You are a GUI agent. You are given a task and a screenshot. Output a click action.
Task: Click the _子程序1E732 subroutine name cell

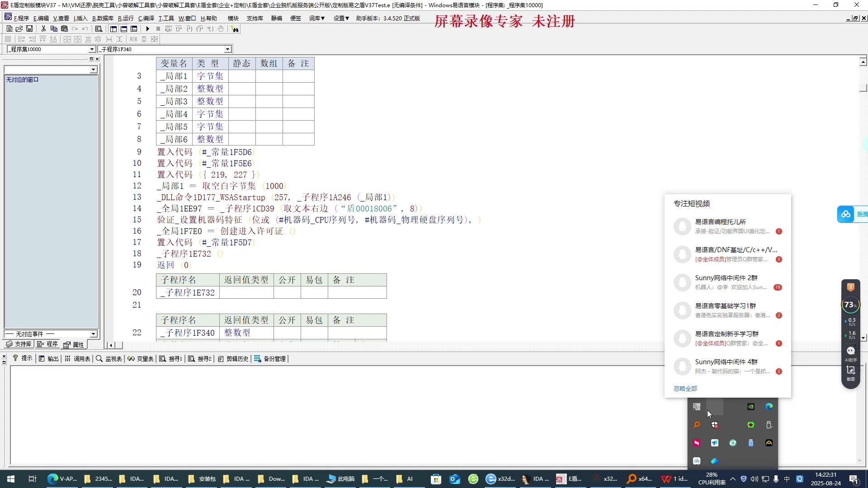[x=188, y=292]
